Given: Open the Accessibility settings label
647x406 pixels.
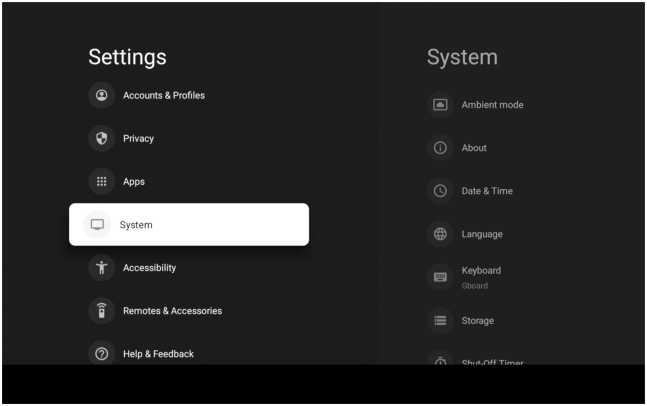Looking at the screenshot, I should 149,268.
